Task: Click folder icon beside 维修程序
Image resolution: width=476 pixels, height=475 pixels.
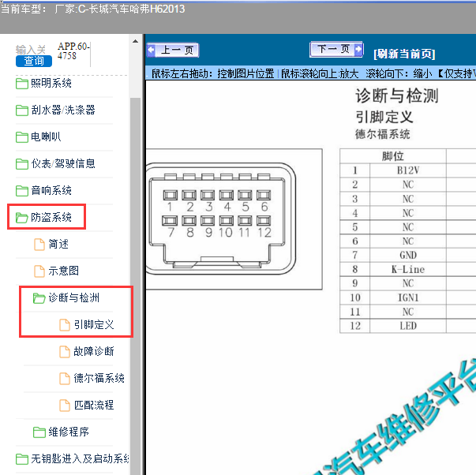Action: click(39, 432)
